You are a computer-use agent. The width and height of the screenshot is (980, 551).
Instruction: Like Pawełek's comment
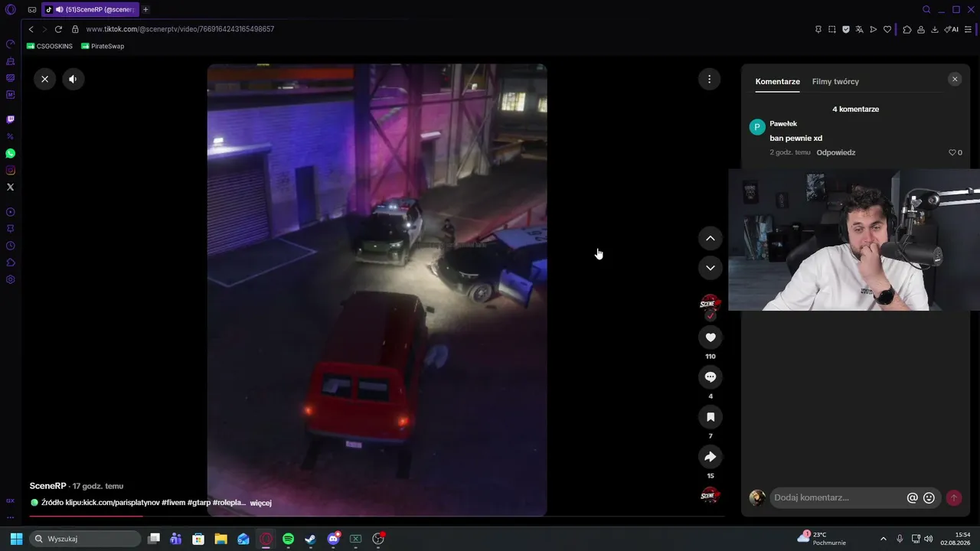pyautogui.click(x=952, y=152)
